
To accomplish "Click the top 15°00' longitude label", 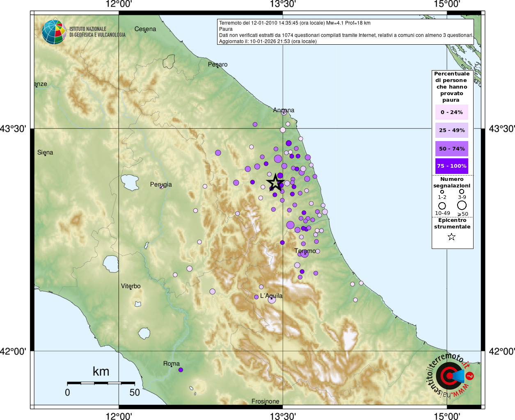I will tap(447, 4).
